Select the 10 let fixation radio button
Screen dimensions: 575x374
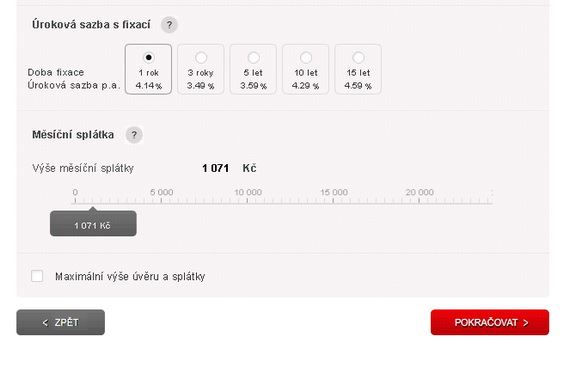(306, 58)
